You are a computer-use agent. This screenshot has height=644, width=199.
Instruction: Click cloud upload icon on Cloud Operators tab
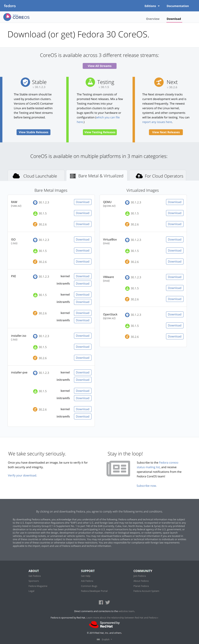click(x=139, y=176)
